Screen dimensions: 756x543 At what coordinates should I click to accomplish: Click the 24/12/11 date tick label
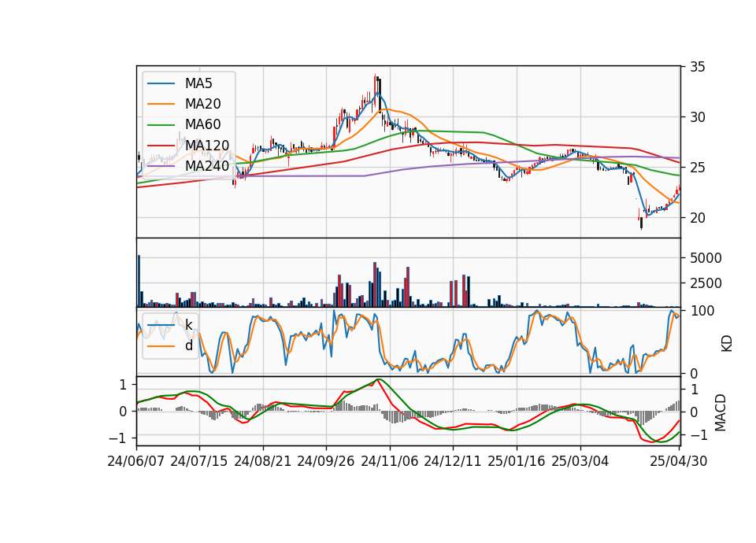click(x=453, y=461)
